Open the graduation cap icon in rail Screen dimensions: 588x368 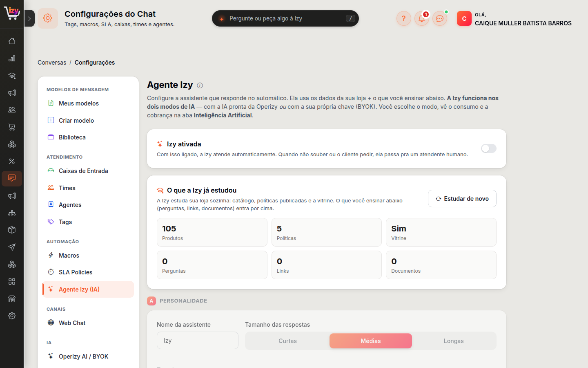point(12,76)
